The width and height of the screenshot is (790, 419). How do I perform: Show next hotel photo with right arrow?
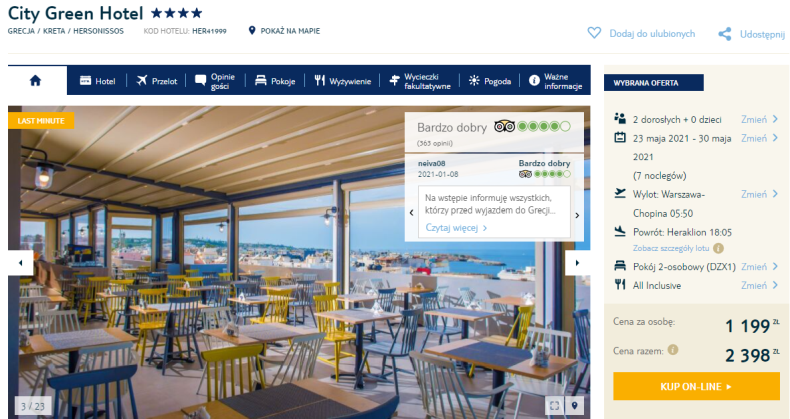coord(577,263)
